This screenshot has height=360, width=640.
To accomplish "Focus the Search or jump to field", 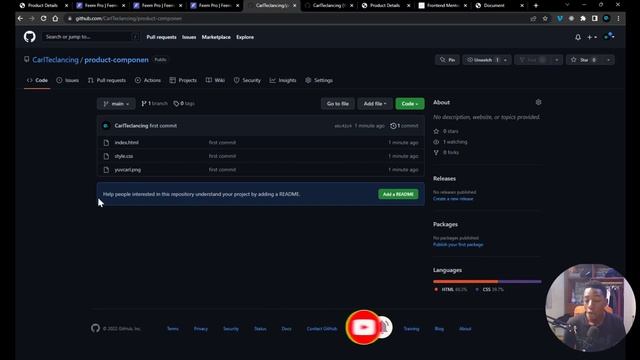I will 91,37.
